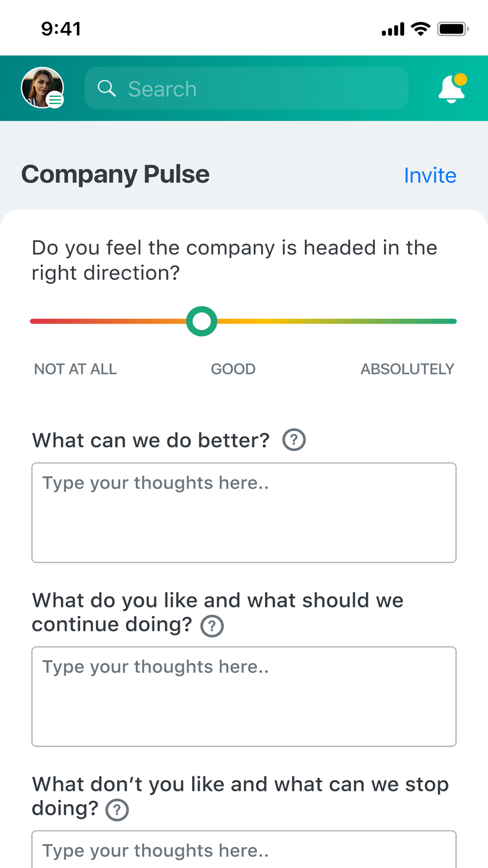This screenshot has height=868, width=488.
Task: Tap the profile avatar photo
Action: 42,87
